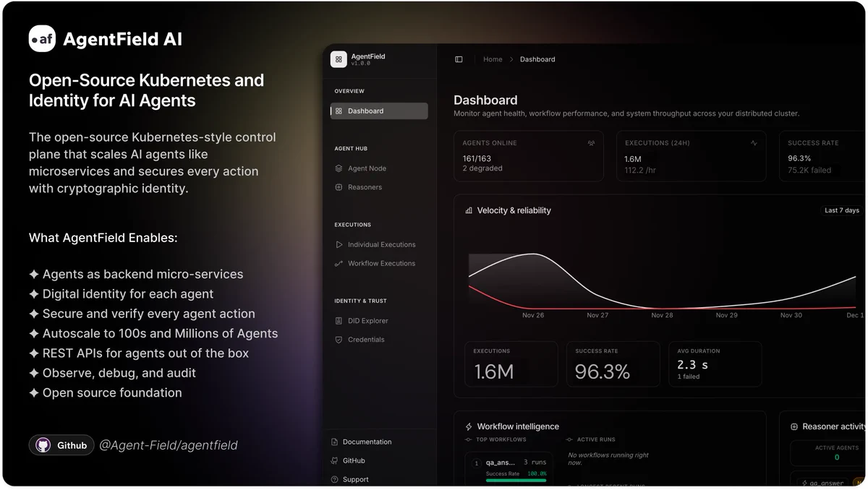Click the GitHub octocat icon in Github button

pyautogui.click(x=43, y=445)
